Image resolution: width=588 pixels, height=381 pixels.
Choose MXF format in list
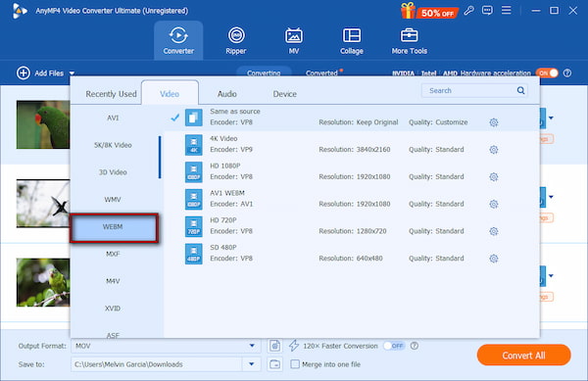(x=113, y=254)
